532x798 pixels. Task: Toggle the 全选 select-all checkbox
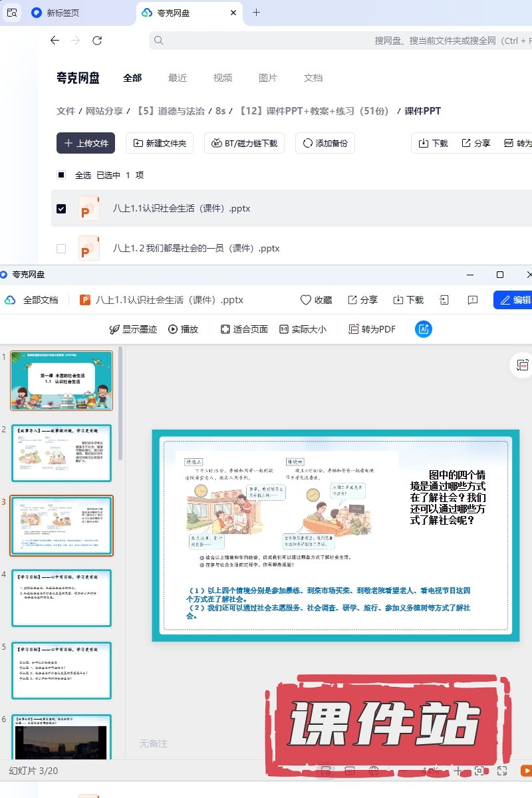pyautogui.click(x=61, y=175)
